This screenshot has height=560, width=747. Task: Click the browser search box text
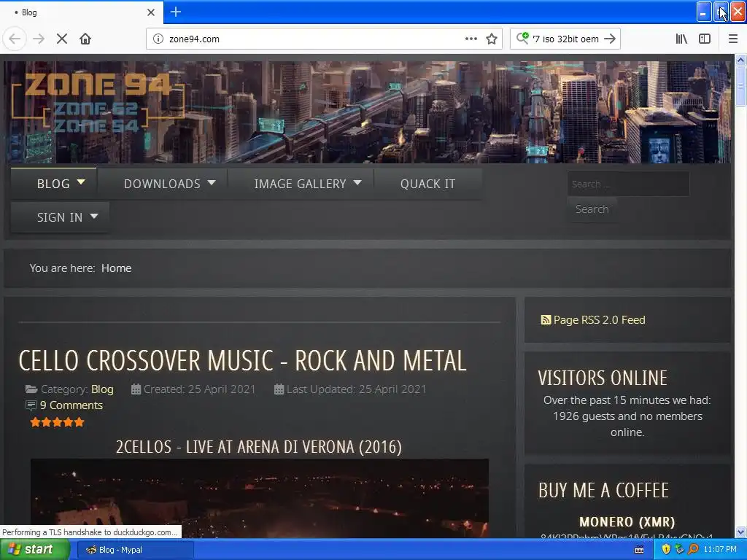(x=565, y=39)
